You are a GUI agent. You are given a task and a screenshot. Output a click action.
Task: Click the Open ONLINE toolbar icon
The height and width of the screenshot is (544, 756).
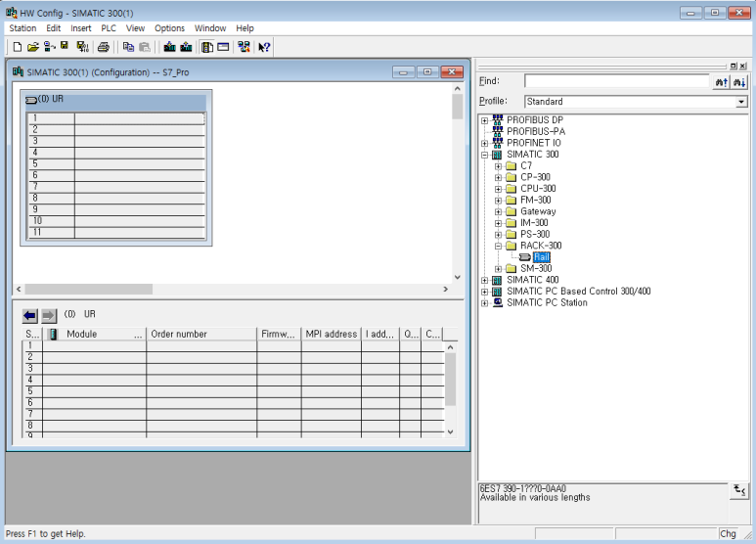click(49, 47)
